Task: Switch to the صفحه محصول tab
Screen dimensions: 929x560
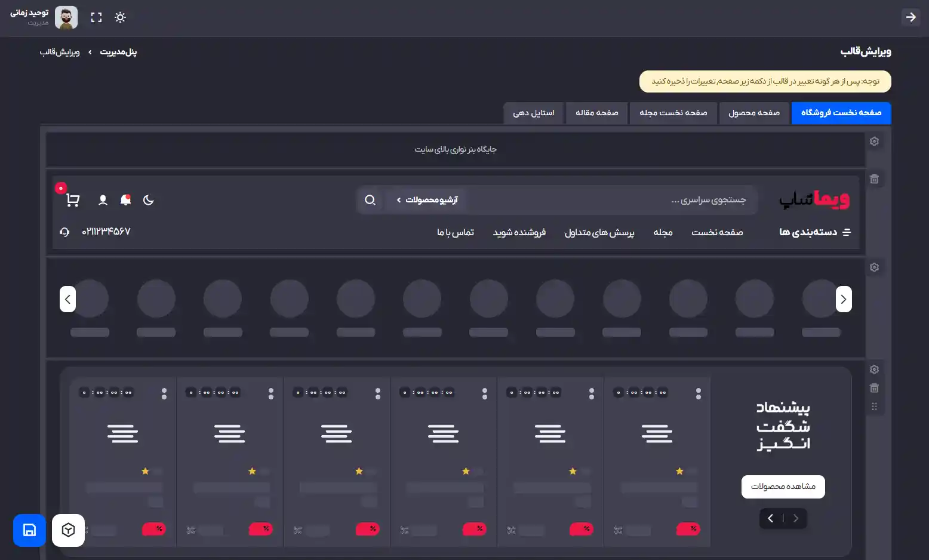Action: point(753,113)
